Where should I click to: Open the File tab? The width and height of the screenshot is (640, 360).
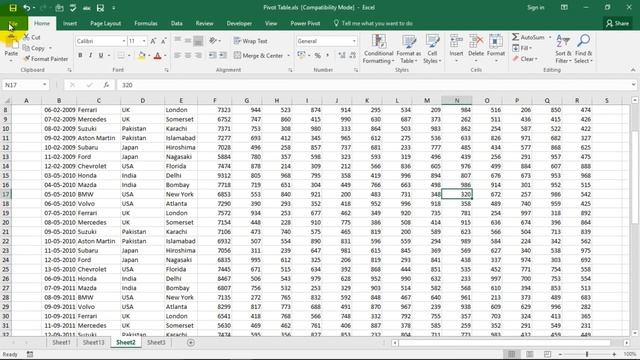(13, 23)
